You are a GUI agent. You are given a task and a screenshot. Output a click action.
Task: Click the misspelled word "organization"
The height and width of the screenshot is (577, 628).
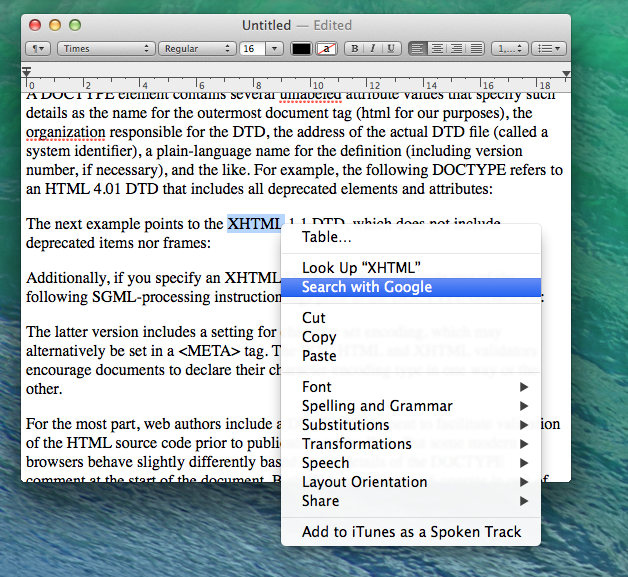point(66,132)
